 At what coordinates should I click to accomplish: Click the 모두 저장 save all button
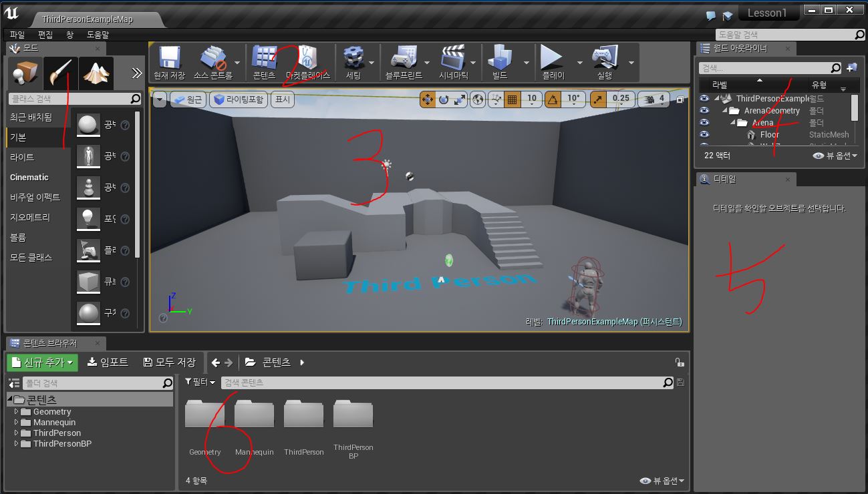(x=170, y=362)
